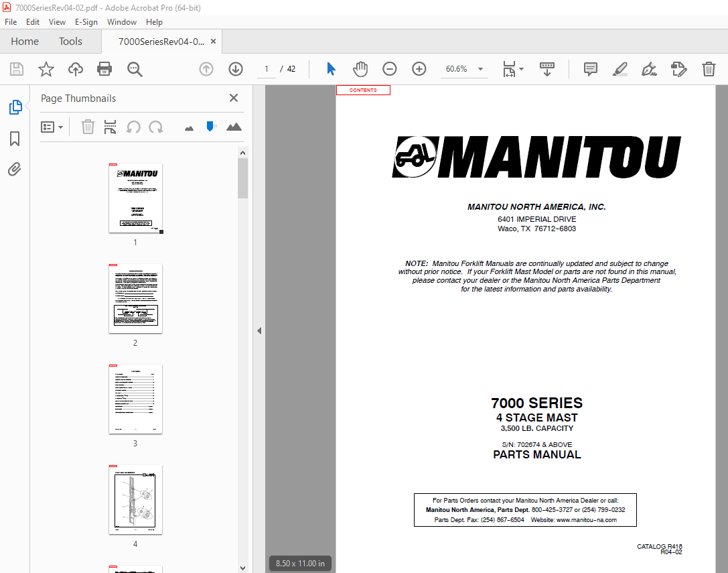This screenshot has width=728, height=573.
Task: Zoom out with minus circle
Action: click(x=390, y=69)
